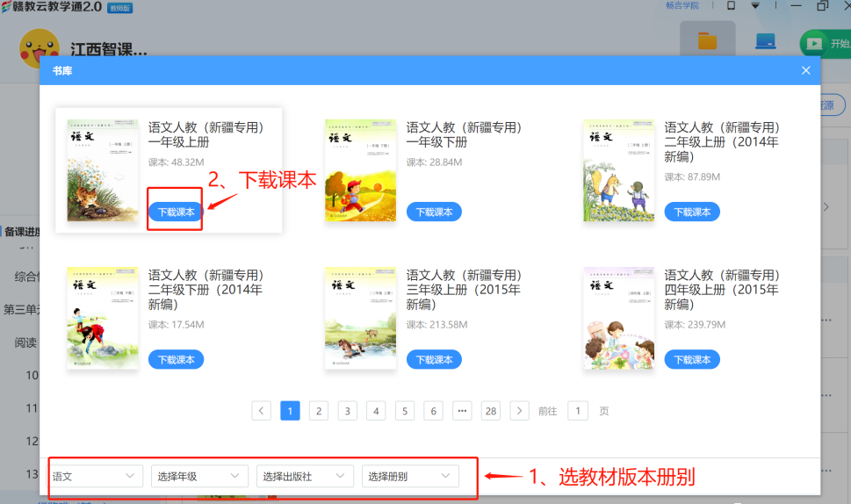This screenshot has width=851, height=504.
Task: Click the 江西智课 account name
Action: tap(109, 50)
